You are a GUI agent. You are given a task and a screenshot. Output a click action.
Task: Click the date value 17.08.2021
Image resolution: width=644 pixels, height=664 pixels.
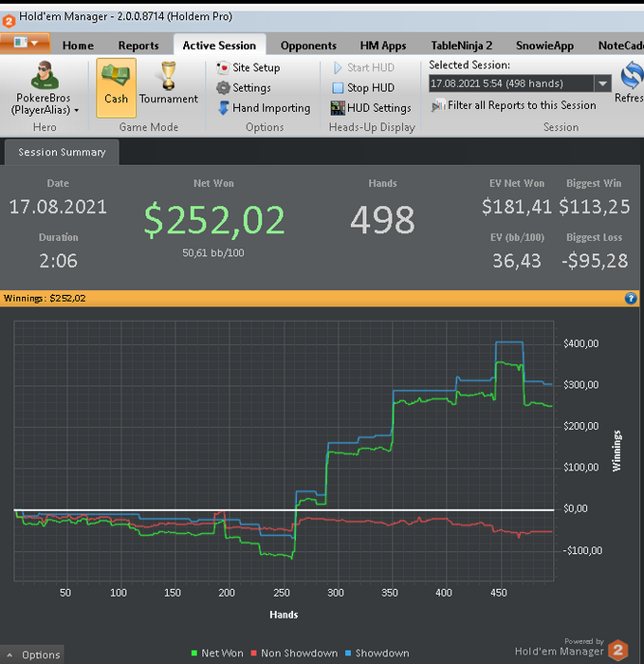58,207
